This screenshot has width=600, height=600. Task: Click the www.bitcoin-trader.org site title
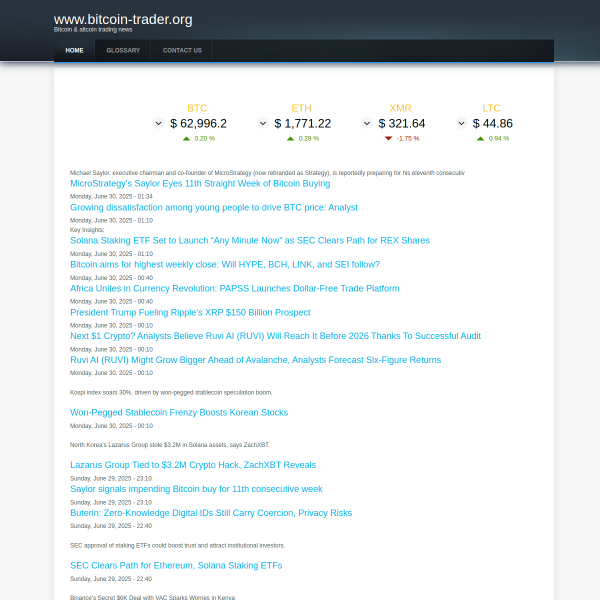(123, 20)
